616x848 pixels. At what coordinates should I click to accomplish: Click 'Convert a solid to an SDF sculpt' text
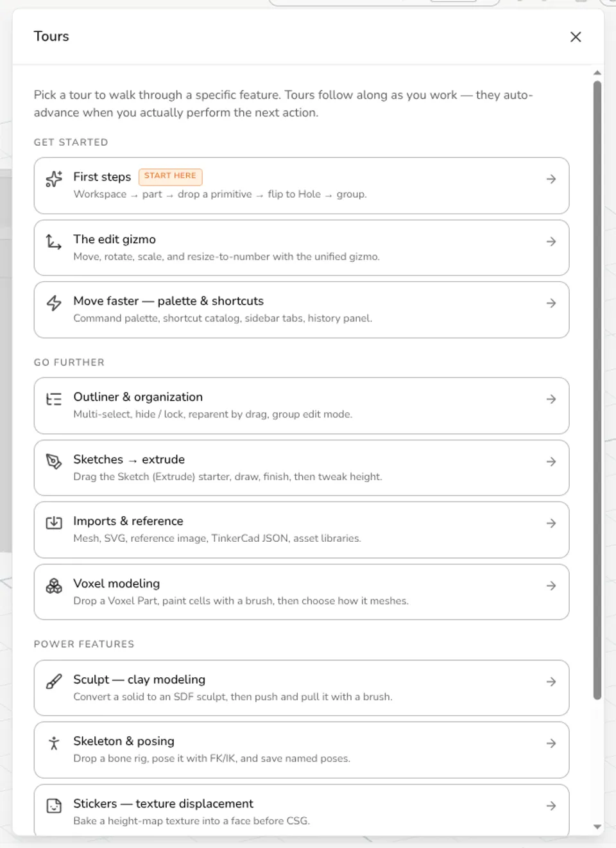tap(233, 697)
